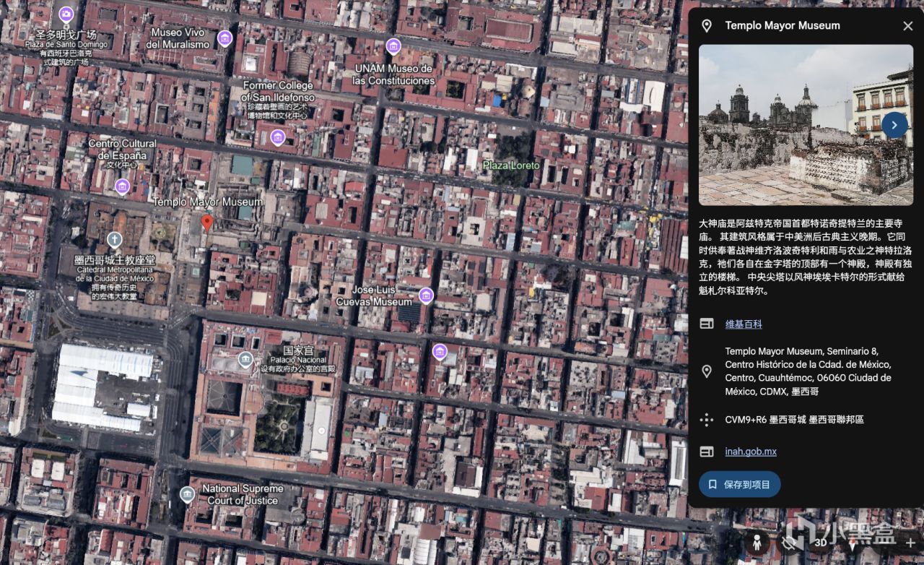
Task: Click the Plaza Loreto map label
Action: [x=511, y=165]
